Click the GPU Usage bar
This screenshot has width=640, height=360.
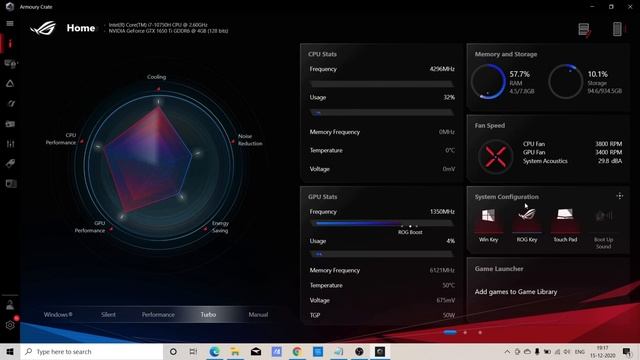tap(381, 254)
